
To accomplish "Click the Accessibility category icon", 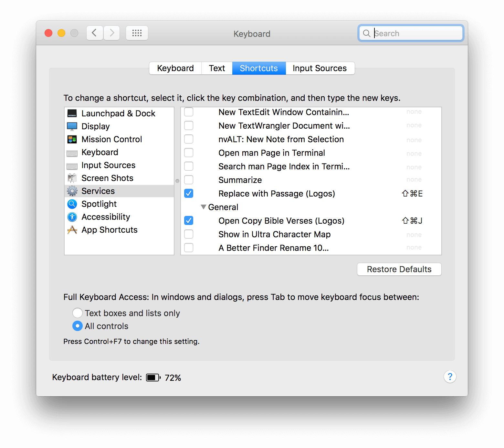I will (72, 217).
